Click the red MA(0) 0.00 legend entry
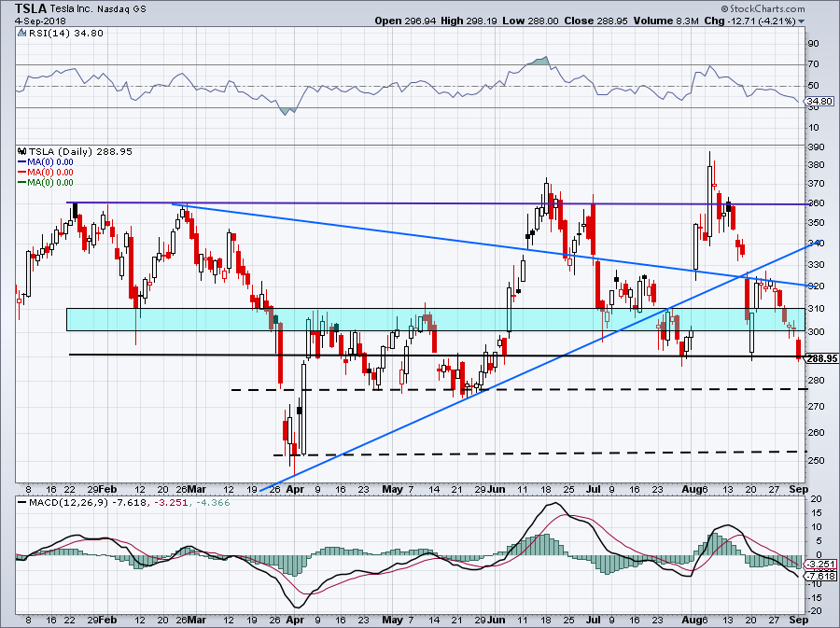 (x=46, y=172)
